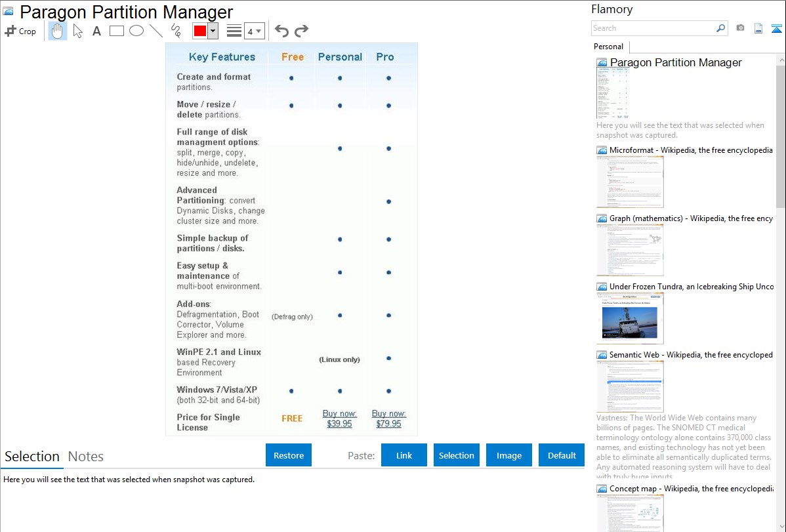
Task: Select the freehand scribble tool
Action: 176,31
